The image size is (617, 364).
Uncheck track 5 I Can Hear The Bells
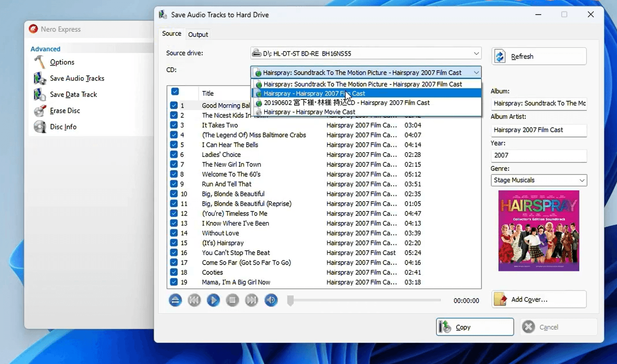[174, 145]
